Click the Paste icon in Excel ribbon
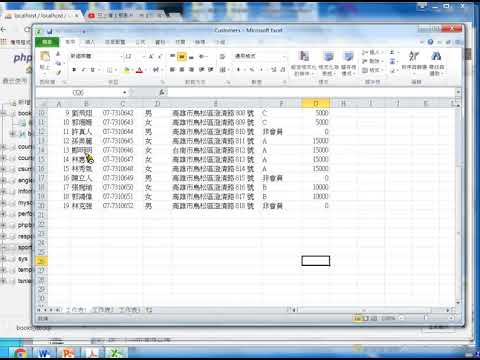The image size is (480, 360). coord(45,57)
